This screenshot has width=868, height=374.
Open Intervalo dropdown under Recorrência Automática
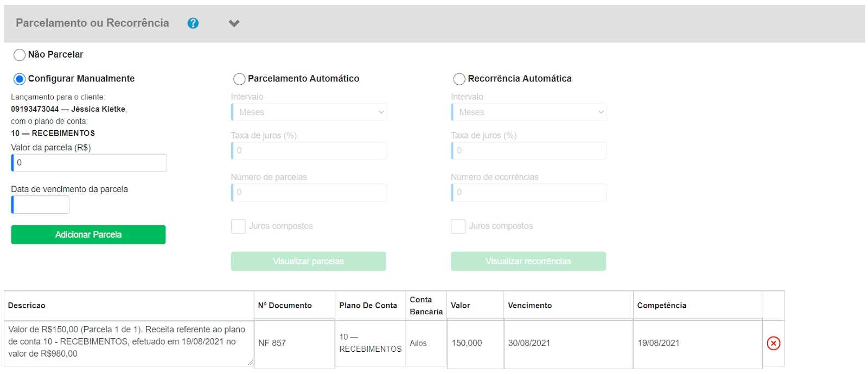click(x=529, y=112)
